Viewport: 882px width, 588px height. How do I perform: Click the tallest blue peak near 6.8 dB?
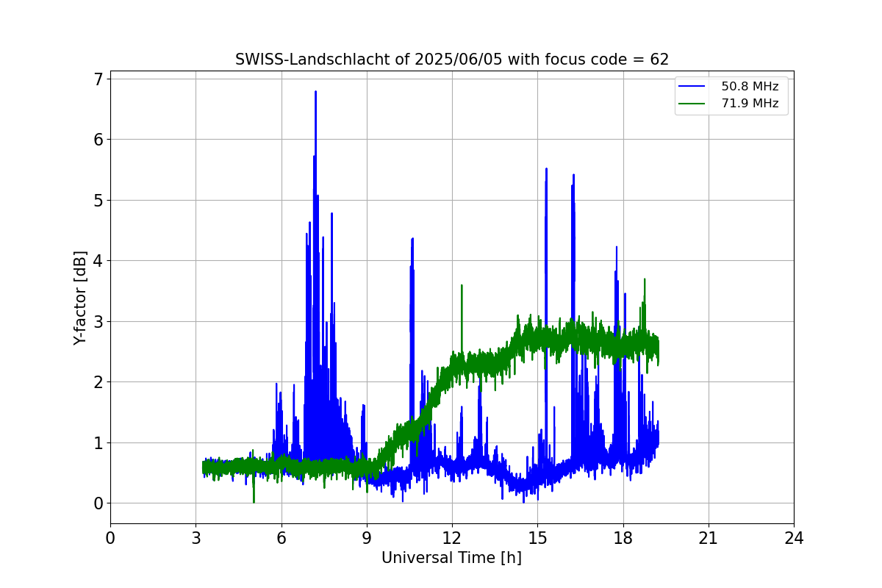(x=315, y=93)
